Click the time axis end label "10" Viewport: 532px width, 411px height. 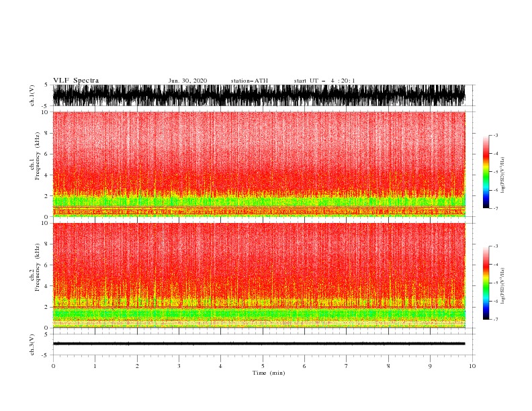click(x=472, y=366)
